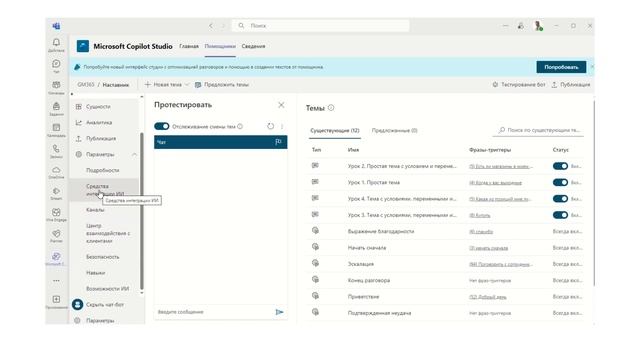Open Activity bell in Teams rail
Screen dimensions: 640x360
tap(56, 42)
